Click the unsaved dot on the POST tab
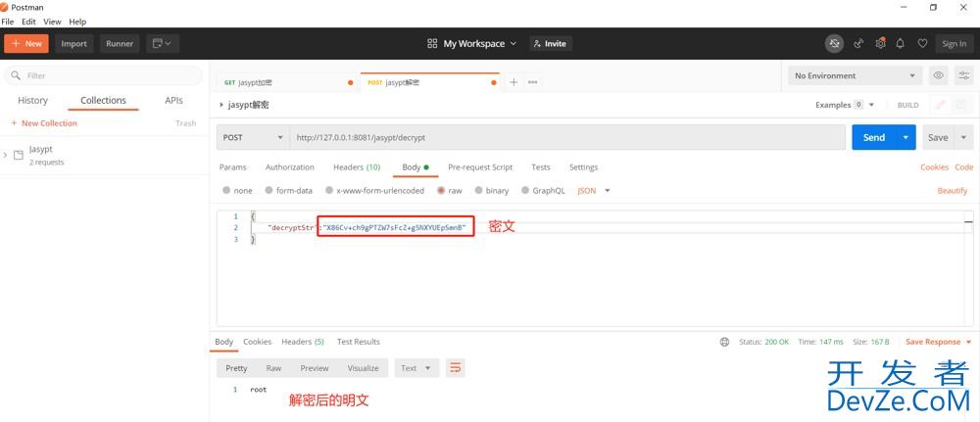This screenshot has width=980, height=422. pyautogui.click(x=494, y=82)
